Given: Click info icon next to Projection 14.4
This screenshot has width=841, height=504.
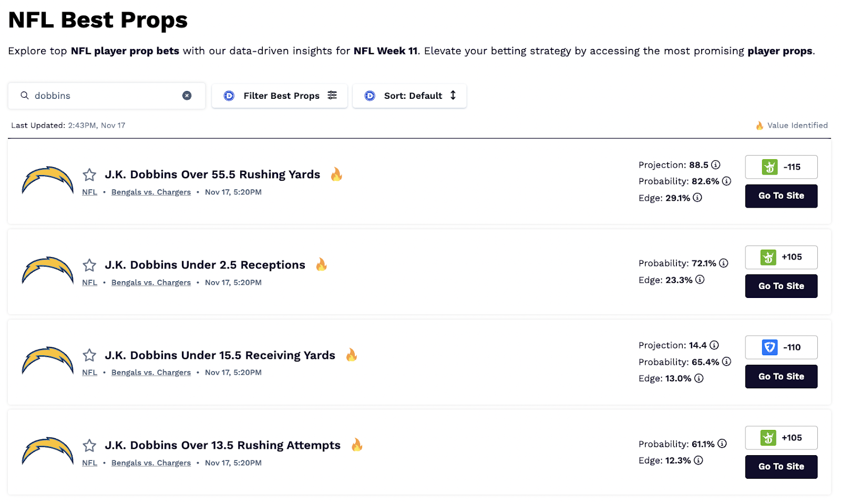Looking at the screenshot, I should [714, 345].
